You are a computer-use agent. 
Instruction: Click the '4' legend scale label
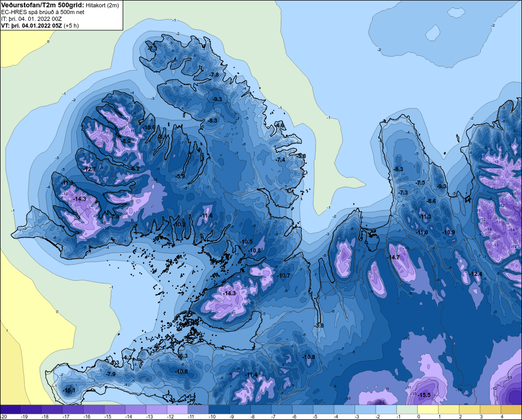502,417
